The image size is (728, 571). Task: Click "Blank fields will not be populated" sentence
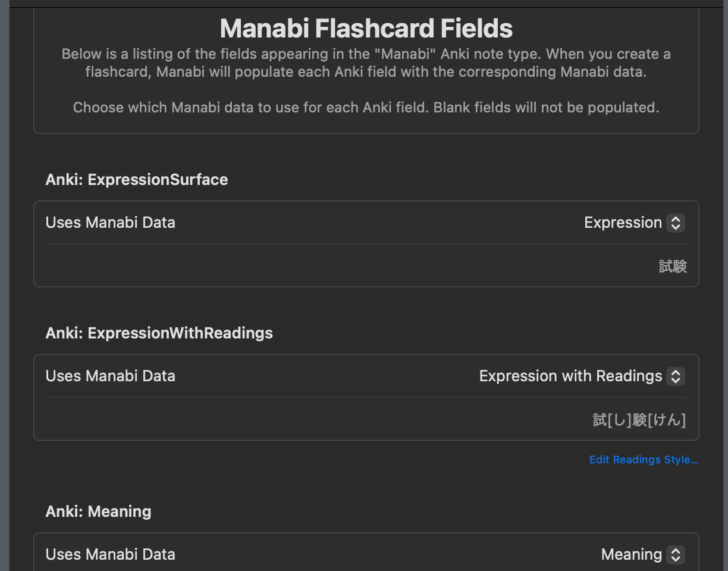[546, 108]
